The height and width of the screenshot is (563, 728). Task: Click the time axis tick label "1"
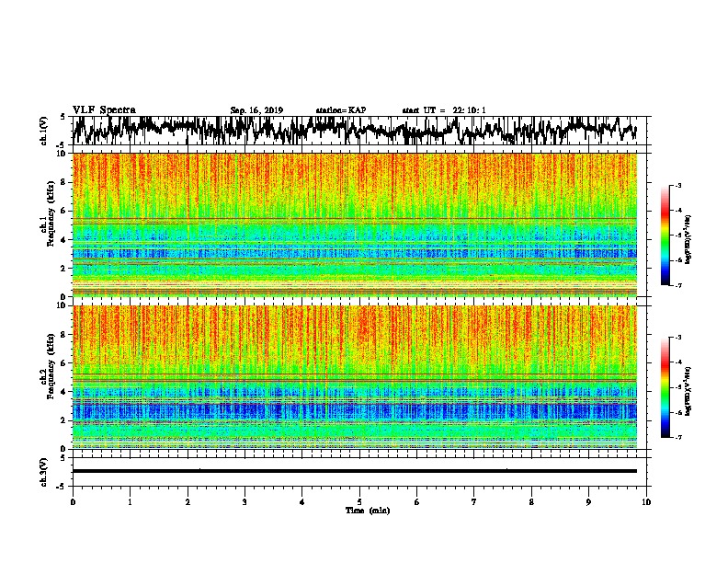click(x=130, y=502)
